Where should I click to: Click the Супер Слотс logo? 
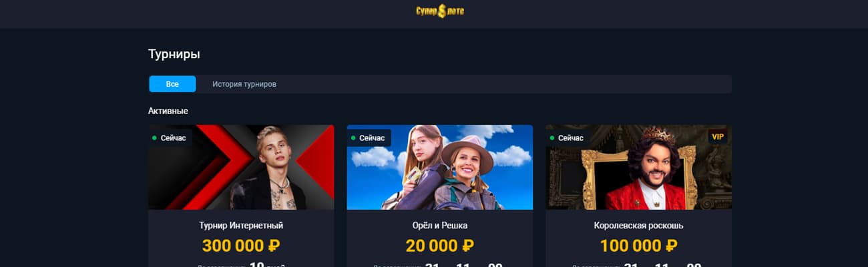coord(440,11)
